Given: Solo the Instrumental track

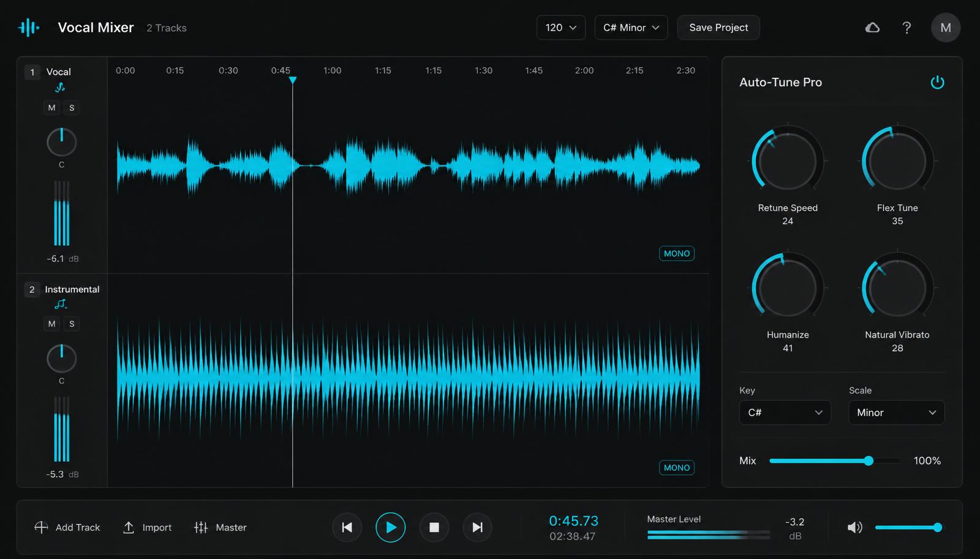Looking at the screenshot, I should point(72,324).
